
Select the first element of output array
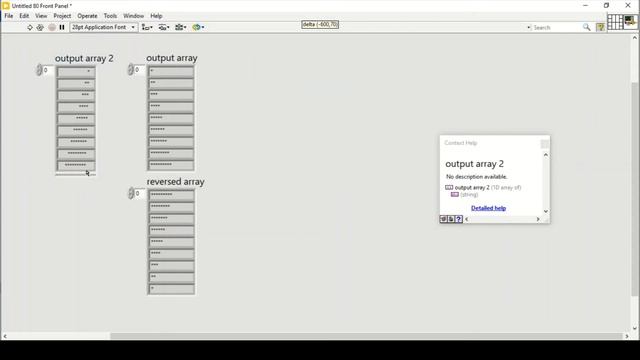[x=171, y=71]
